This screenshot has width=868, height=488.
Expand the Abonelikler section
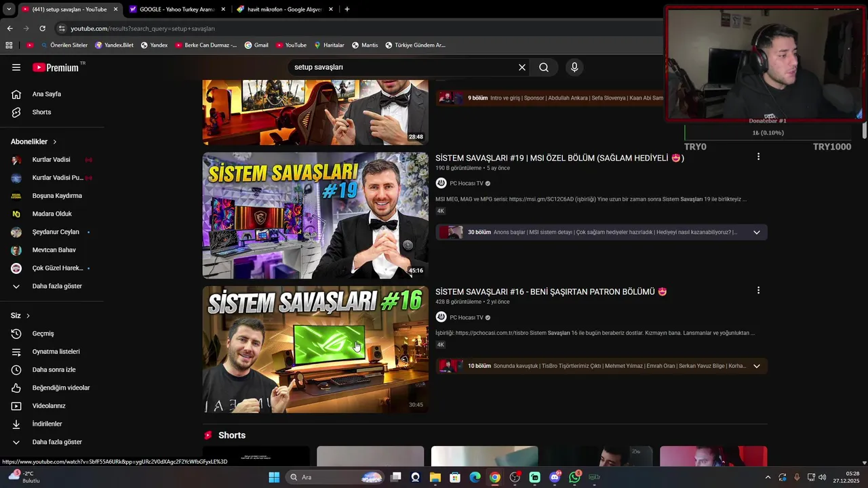point(33,142)
